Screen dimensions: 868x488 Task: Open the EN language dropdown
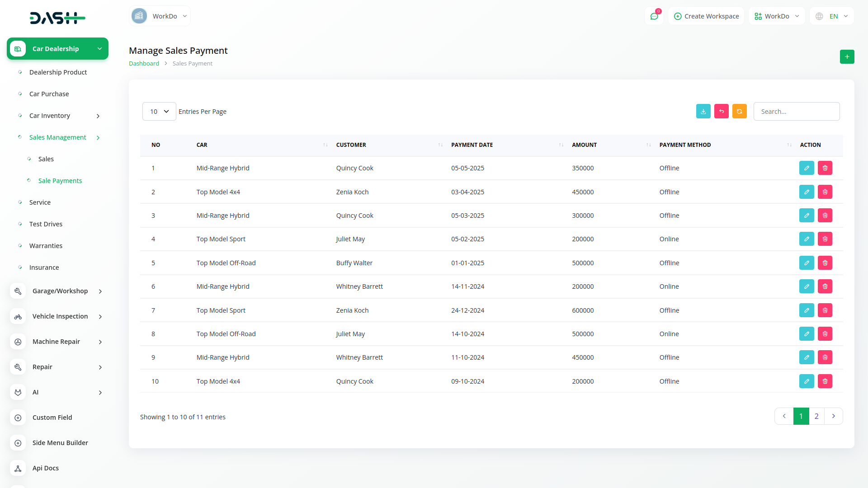pyautogui.click(x=832, y=16)
